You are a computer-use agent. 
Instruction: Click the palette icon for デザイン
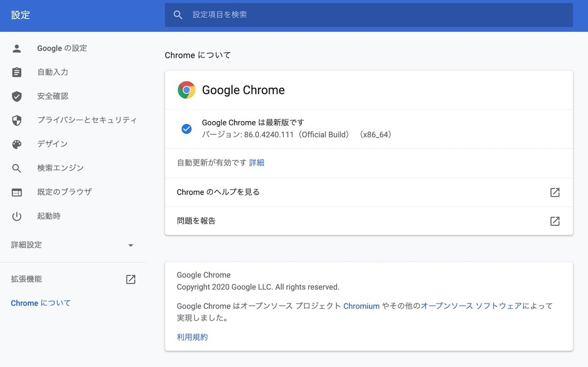[x=17, y=144]
